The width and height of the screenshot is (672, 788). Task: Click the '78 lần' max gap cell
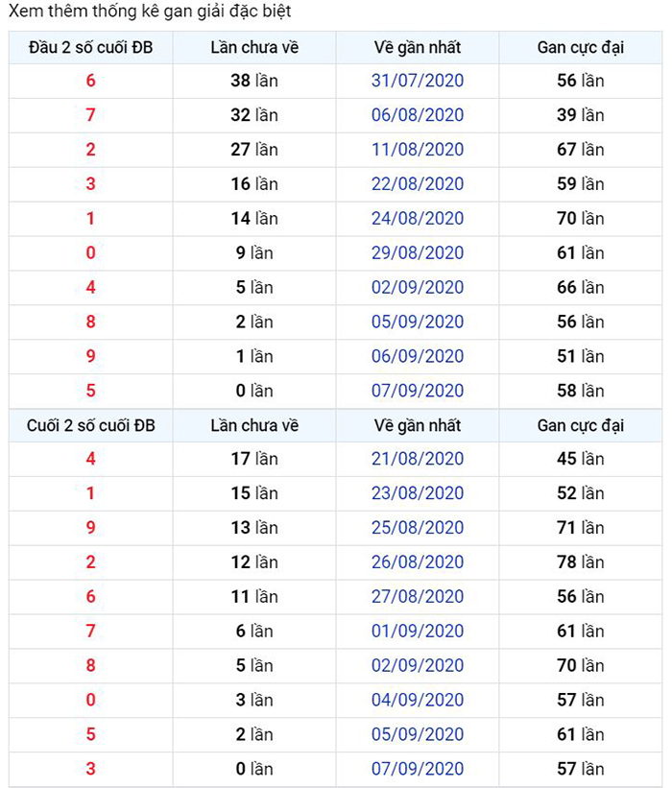coord(581,561)
